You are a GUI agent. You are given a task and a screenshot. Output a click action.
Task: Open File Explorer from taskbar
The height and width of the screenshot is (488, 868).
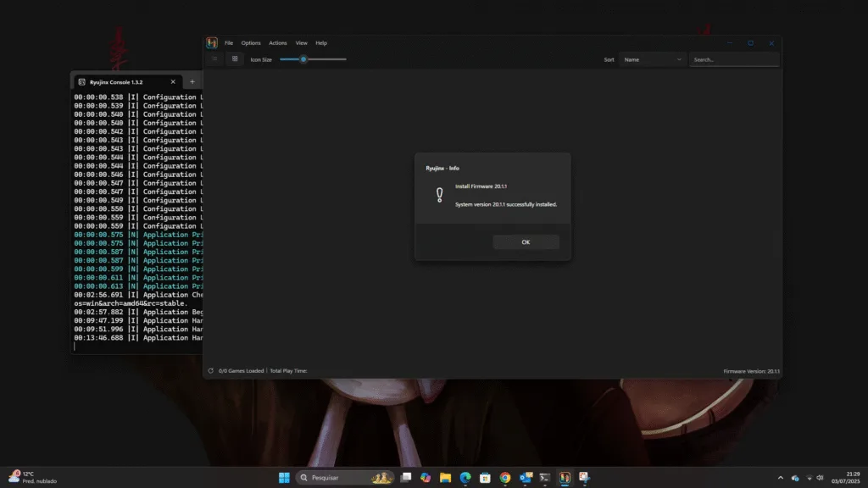click(445, 478)
